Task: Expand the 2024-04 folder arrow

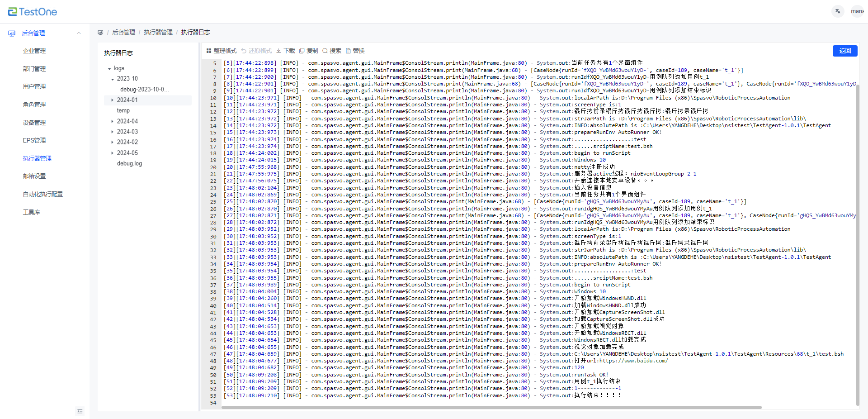Action: pos(113,121)
